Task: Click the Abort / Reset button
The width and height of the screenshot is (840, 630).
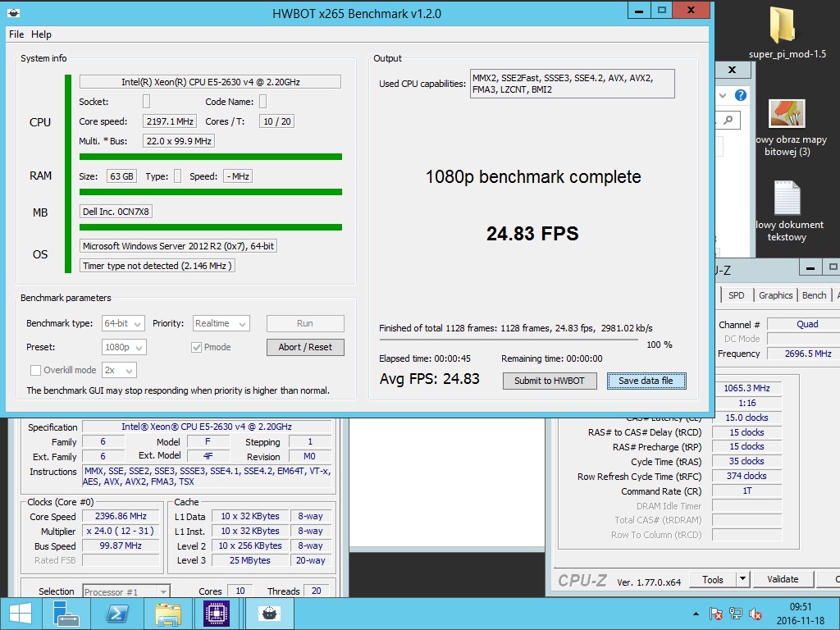Action: click(x=305, y=347)
